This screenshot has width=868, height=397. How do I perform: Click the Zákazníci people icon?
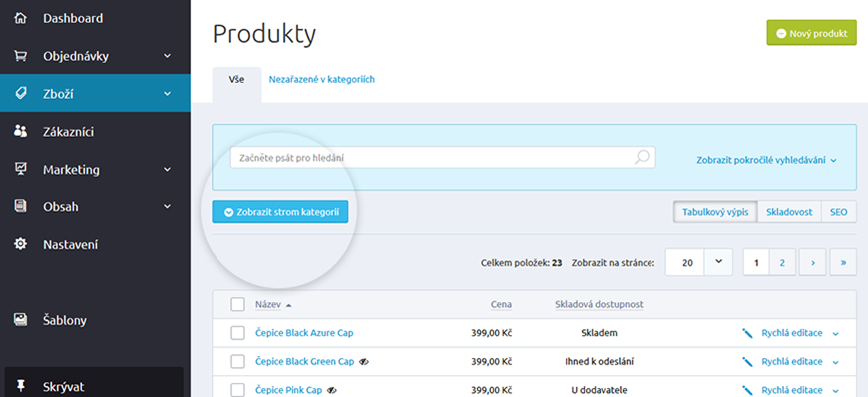click(21, 132)
